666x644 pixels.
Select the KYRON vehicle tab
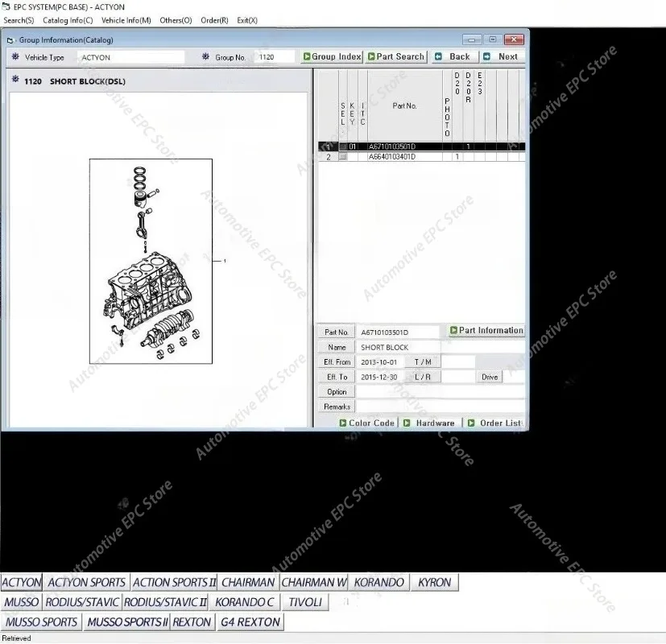click(435, 582)
